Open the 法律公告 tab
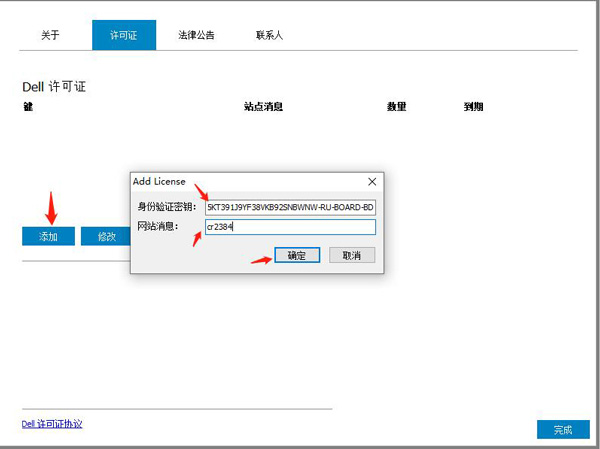 point(196,35)
